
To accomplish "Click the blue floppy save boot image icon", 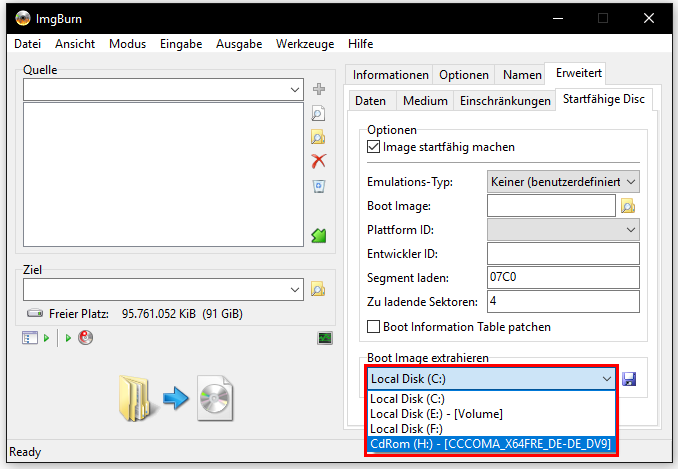I will pos(629,379).
